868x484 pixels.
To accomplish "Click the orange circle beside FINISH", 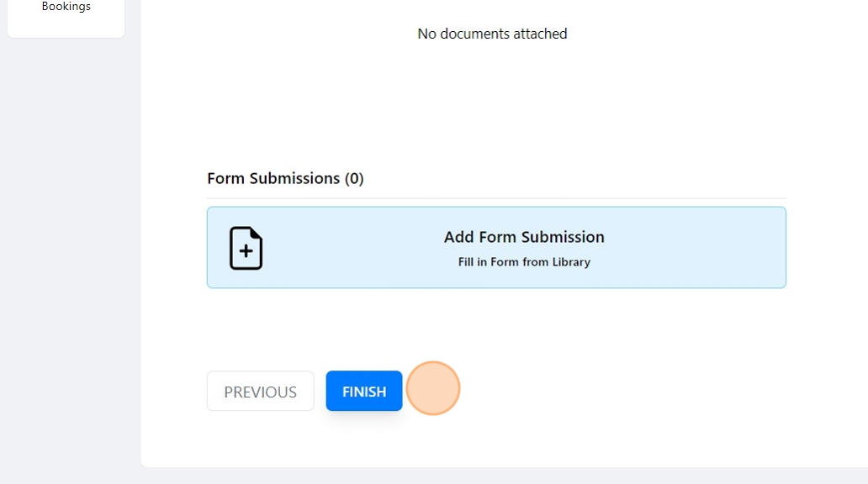I will tap(433, 388).
